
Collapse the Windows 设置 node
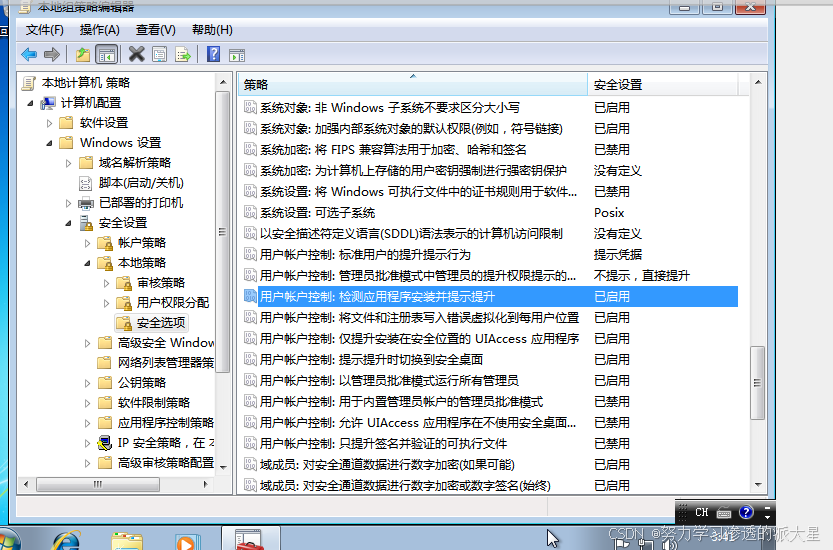click(x=49, y=143)
